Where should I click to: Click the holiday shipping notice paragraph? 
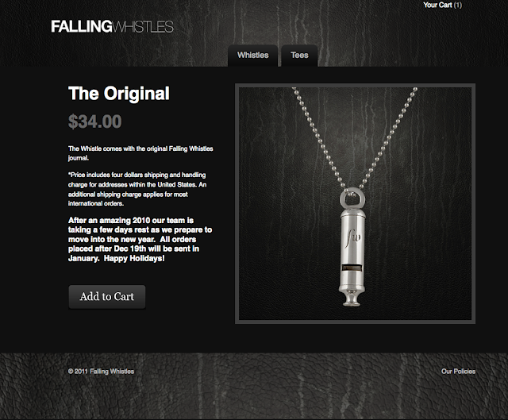point(140,240)
